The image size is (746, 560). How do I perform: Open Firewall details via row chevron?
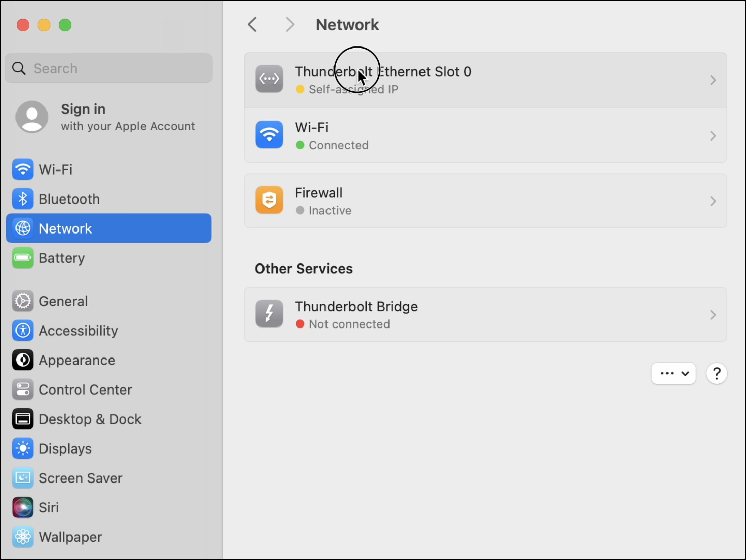pos(713,201)
